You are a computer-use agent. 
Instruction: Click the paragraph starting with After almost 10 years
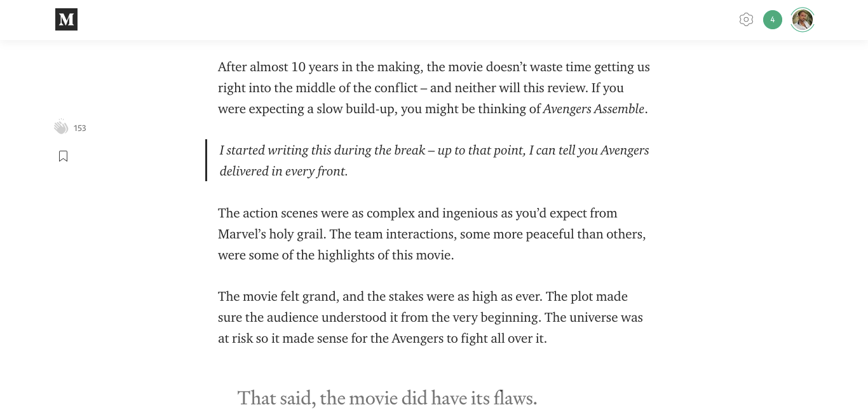[x=434, y=87]
